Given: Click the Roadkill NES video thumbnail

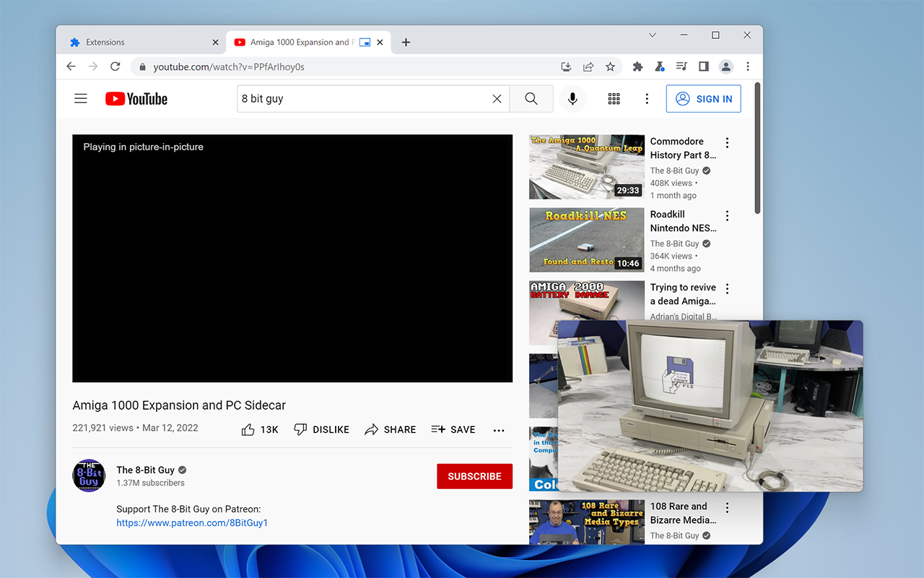Looking at the screenshot, I should (x=586, y=240).
